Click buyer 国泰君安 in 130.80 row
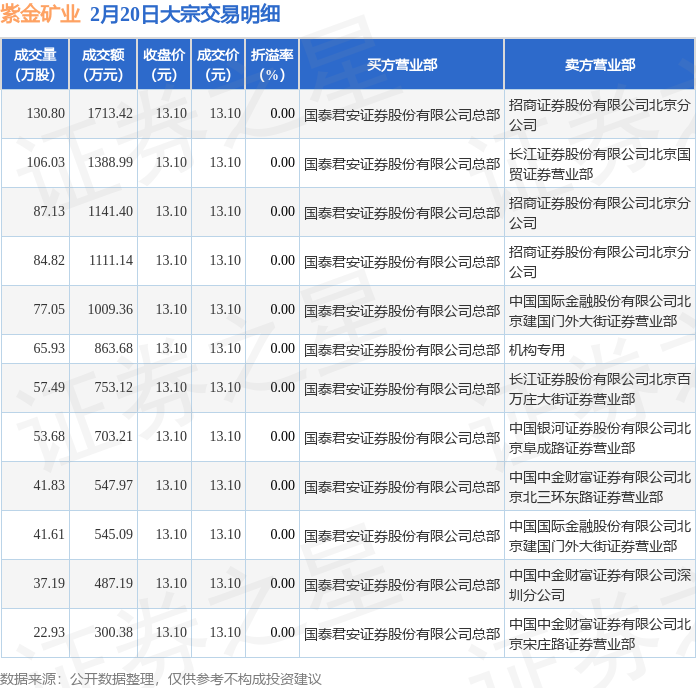Image resolution: width=696 pixels, height=688 pixels. [x=402, y=115]
